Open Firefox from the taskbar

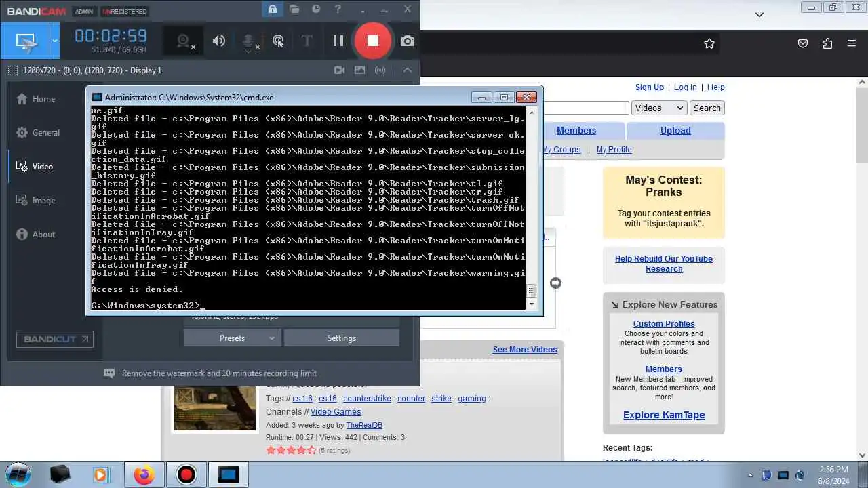(144, 474)
